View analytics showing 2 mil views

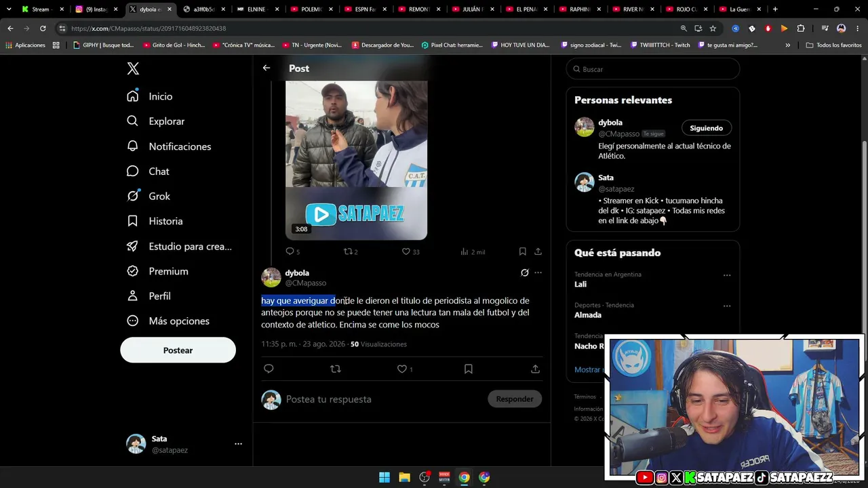473,251
